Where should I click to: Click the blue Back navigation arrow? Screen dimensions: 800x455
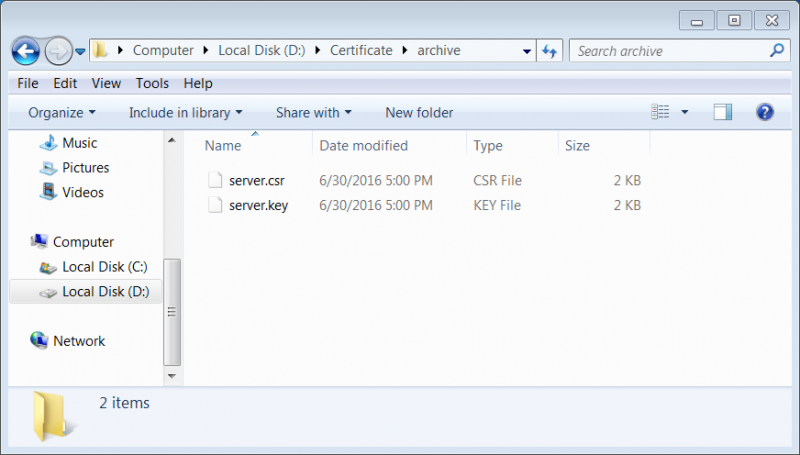[x=26, y=51]
